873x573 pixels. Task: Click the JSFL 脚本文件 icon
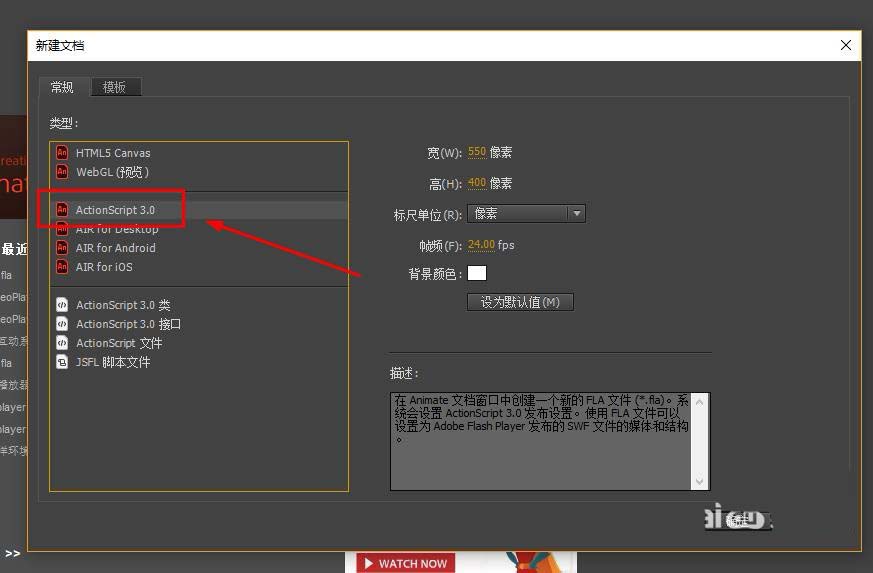point(62,362)
